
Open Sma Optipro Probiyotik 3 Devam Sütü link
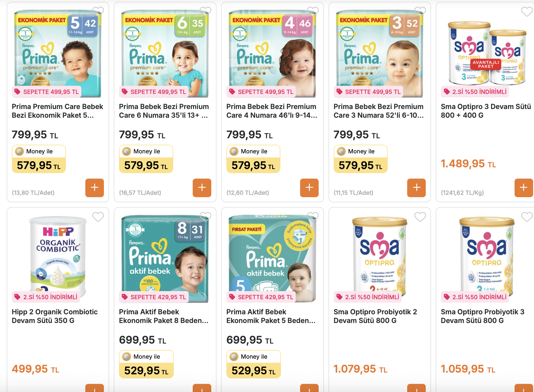click(483, 316)
